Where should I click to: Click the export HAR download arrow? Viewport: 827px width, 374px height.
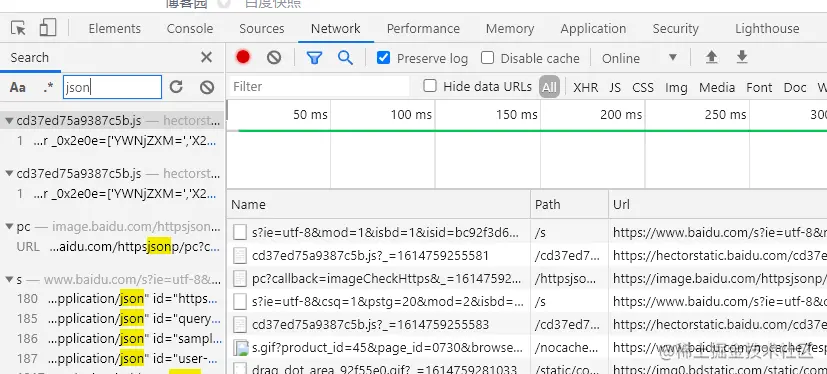click(742, 57)
